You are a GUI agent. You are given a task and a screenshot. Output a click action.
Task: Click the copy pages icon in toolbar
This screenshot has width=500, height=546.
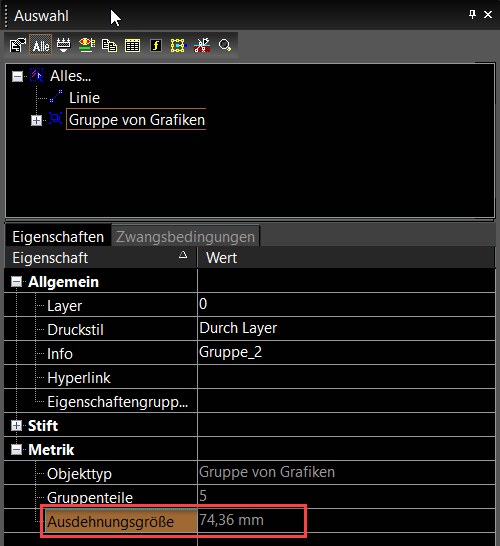point(109,45)
